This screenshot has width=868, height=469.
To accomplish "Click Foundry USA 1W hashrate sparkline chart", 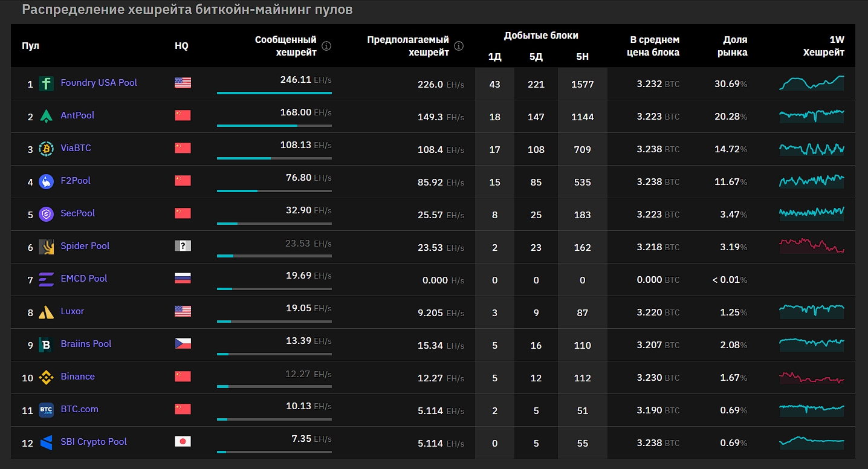I will click(812, 83).
